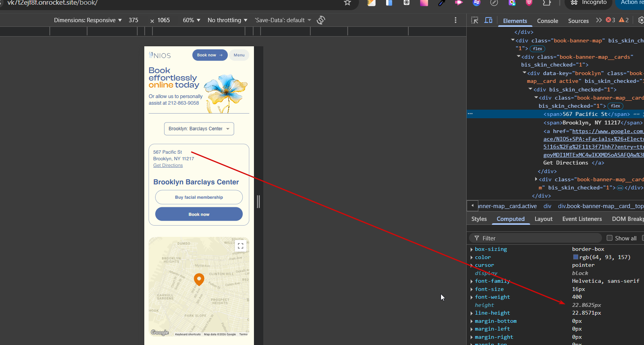Expand the line-height computed property

[x=472, y=313]
